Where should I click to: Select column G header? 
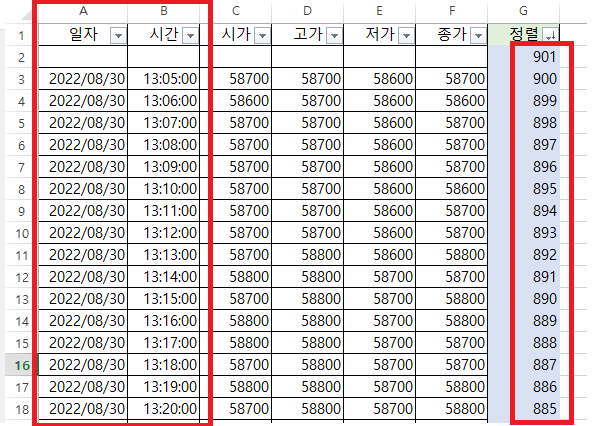[524, 11]
